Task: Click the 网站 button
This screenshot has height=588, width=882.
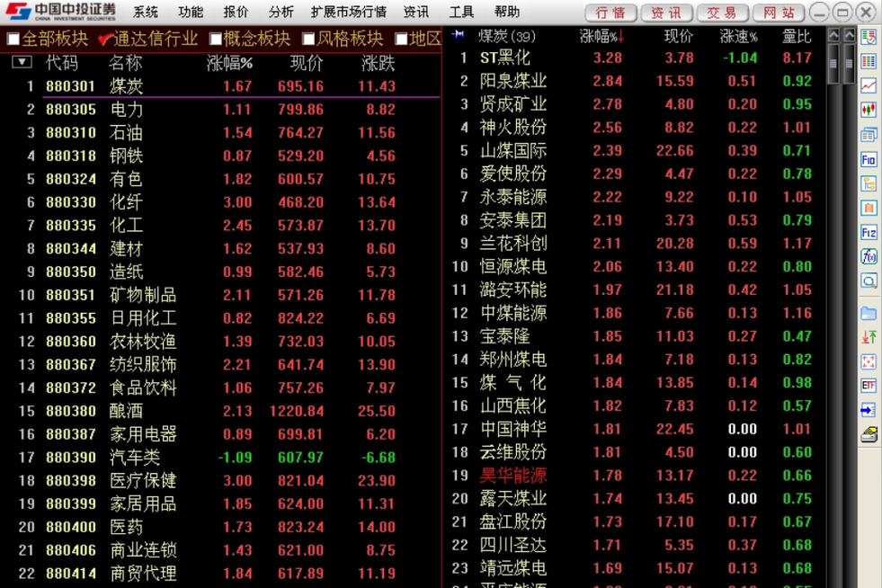Action: point(779,13)
